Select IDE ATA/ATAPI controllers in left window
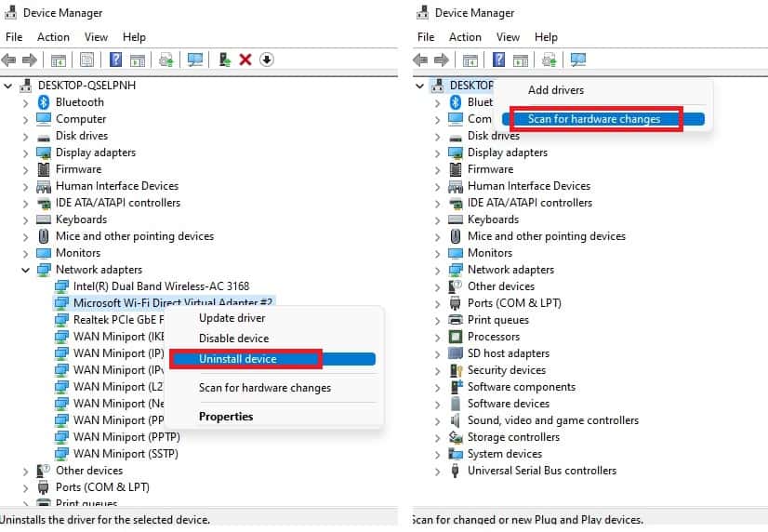The height and width of the screenshot is (532, 768). 118,203
